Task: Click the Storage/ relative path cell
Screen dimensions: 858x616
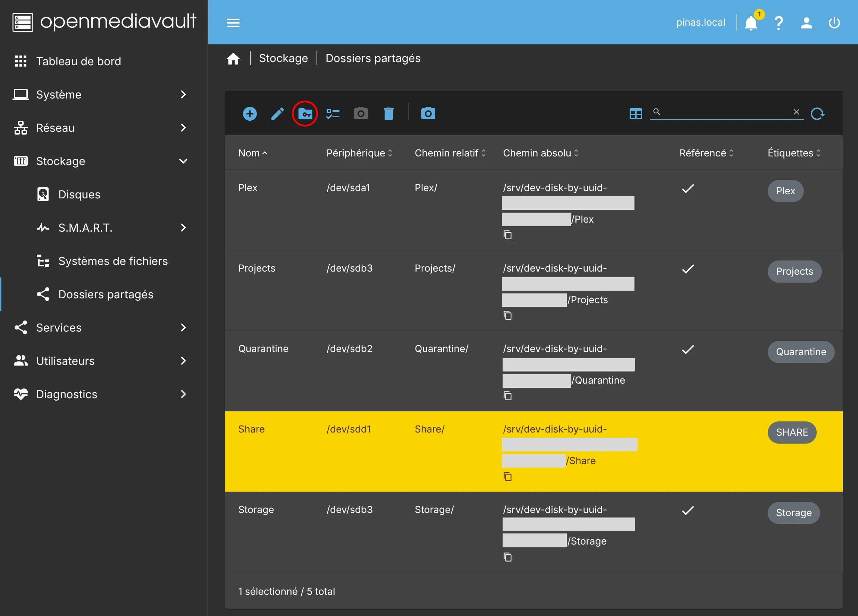Action: 434,510
